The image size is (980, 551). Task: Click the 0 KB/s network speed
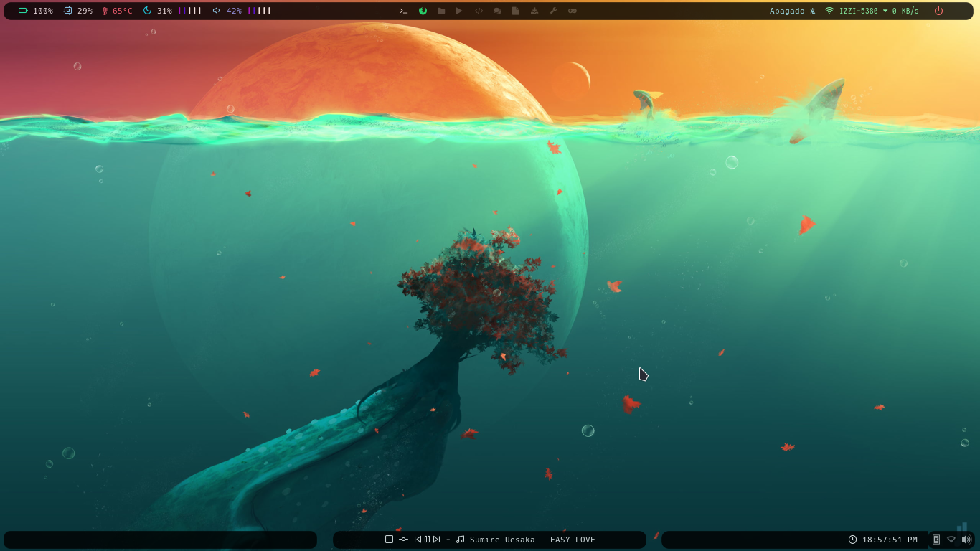coord(905,11)
